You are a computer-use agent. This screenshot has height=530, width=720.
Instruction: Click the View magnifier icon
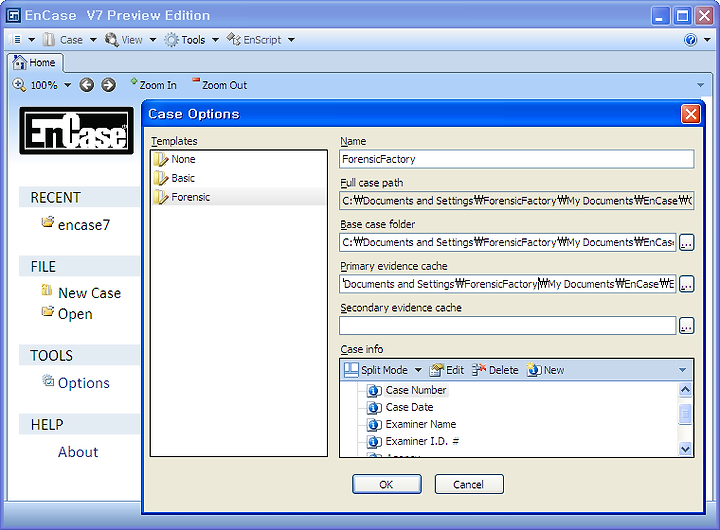pyautogui.click(x=111, y=40)
